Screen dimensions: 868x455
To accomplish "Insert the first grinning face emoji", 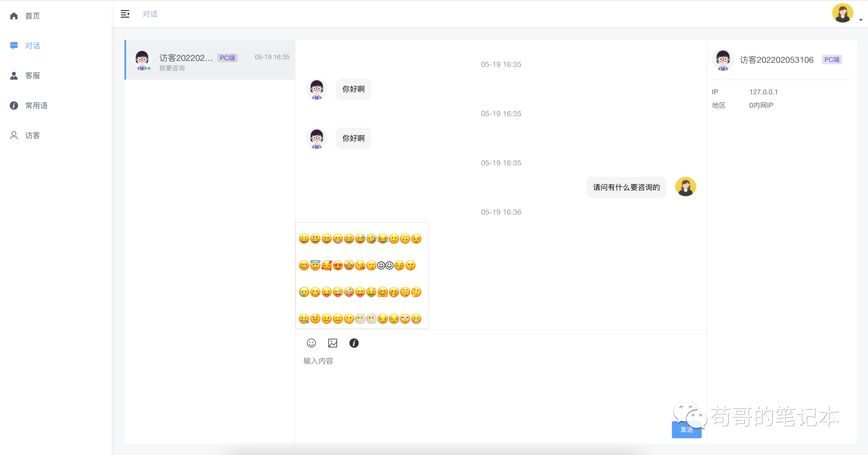I will (x=304, y=239).
